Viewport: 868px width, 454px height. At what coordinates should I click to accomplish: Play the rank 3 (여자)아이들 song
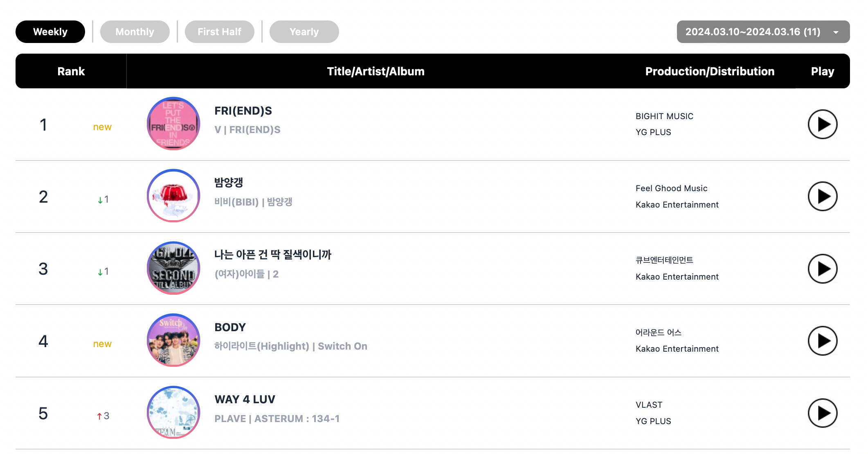pos(822,269)
